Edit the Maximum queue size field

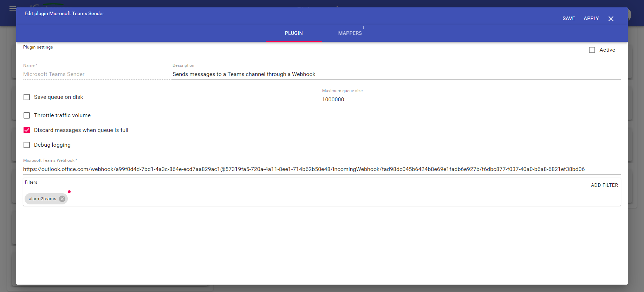tap(471, 100)
